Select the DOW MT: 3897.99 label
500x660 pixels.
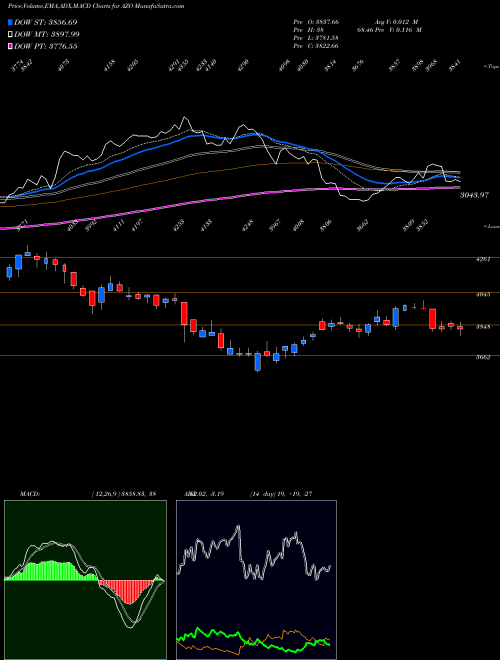pos(47,35)
